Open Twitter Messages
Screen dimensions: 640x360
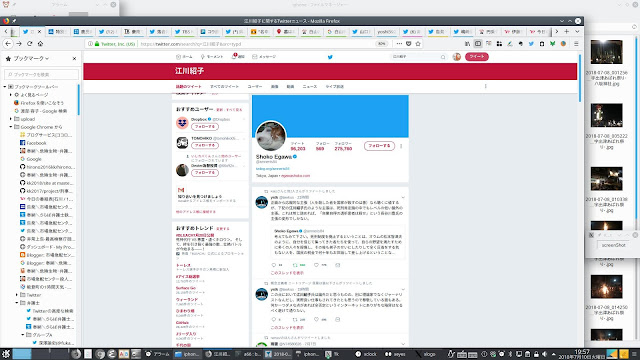tap(264, 57)
